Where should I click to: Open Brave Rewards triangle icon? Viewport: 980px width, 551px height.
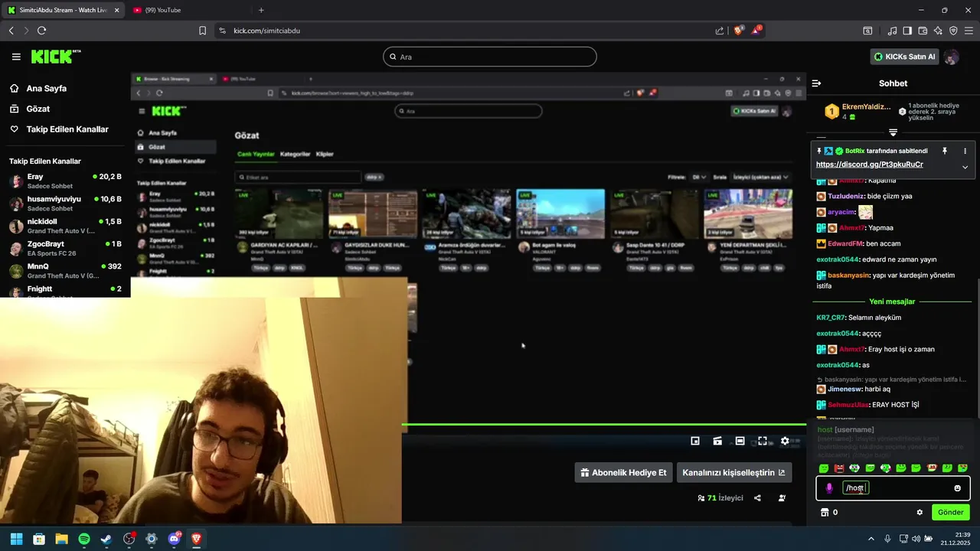(x=757, y=31)
